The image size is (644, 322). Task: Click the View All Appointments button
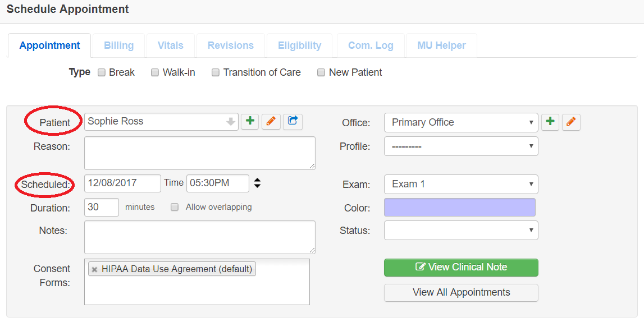coord(461,292)
